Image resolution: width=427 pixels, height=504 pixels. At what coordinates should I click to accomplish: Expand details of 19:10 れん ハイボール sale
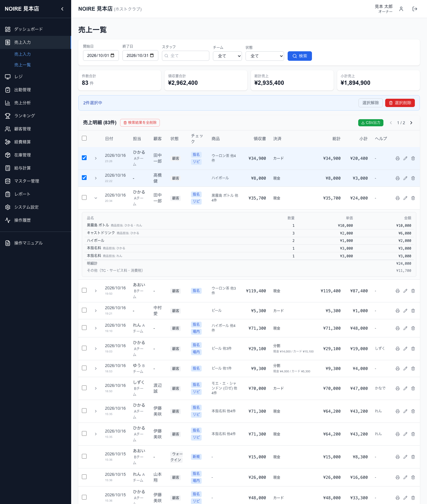96,328
